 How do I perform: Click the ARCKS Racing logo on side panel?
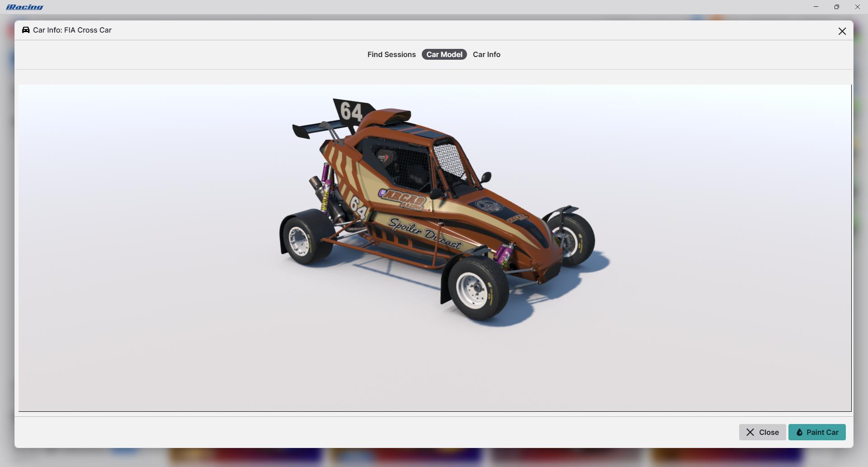[402, 199]
